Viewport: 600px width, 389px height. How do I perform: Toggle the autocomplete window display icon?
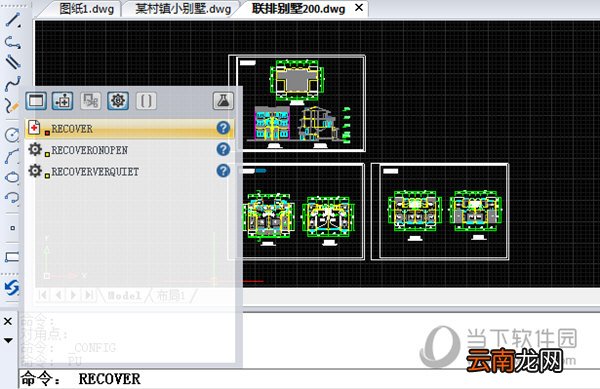click(36, 101)
